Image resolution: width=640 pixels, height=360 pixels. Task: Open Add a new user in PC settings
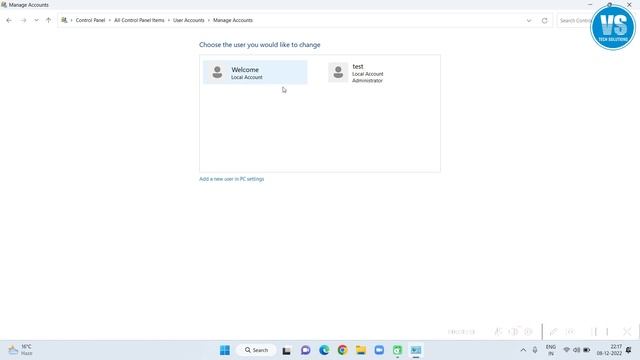[231, 179]
